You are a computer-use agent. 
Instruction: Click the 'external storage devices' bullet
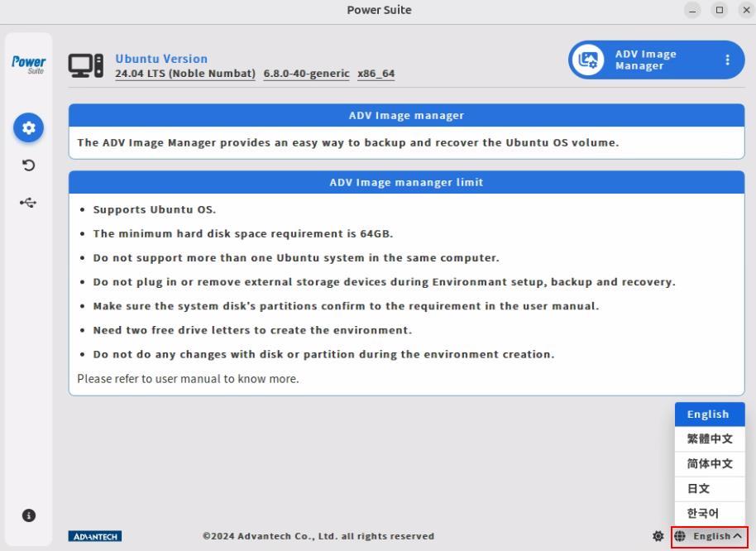385,282
